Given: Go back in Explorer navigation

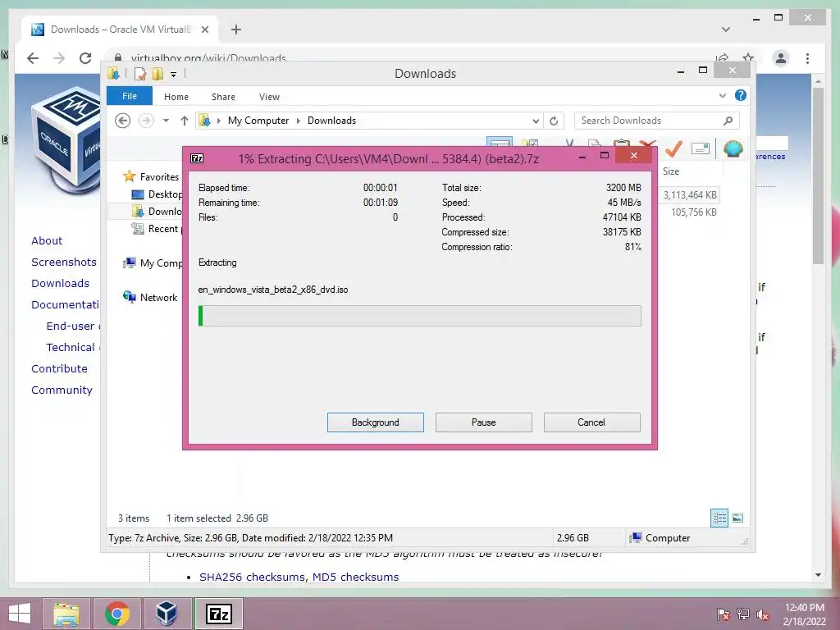Looking at the screenshot, I should tap(123, 121).
